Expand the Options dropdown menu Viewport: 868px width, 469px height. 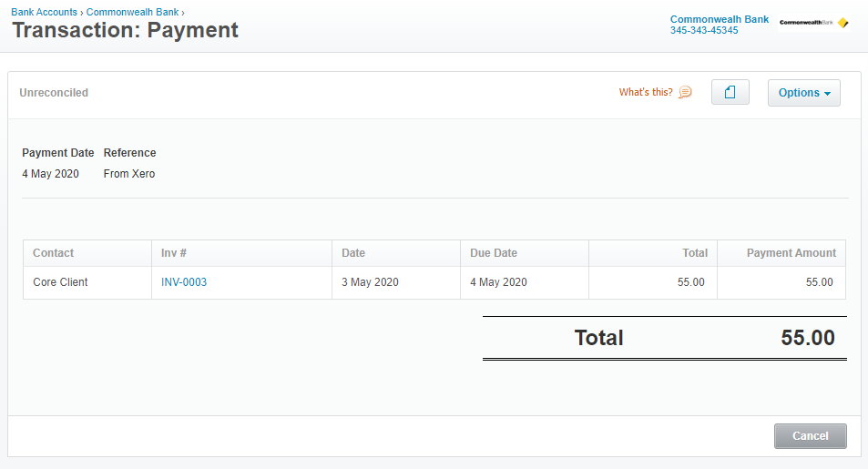pyautogui.click(x=803, y=93)
